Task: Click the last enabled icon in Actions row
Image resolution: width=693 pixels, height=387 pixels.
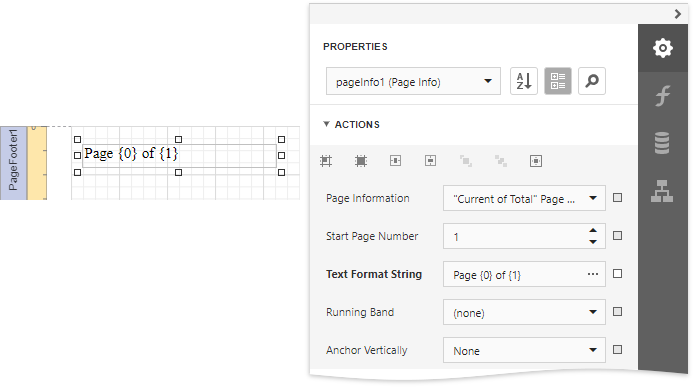Action: click(536, 161)
